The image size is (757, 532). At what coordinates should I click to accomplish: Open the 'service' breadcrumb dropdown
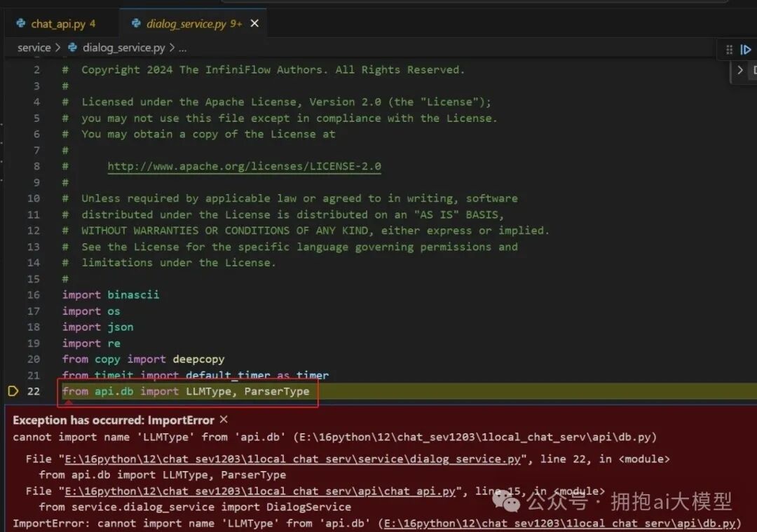pyautogui.click(x=34, y=48)
